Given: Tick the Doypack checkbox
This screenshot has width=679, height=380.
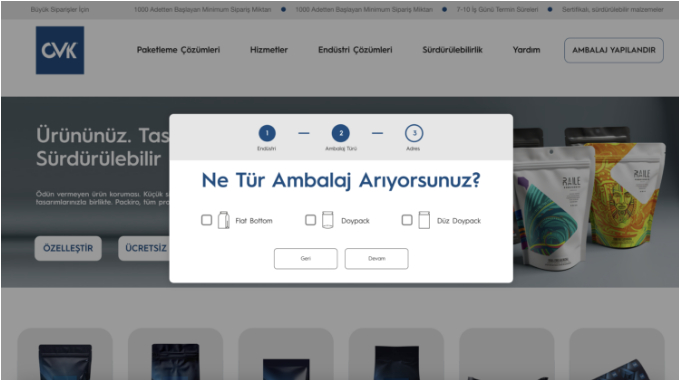Looking at the screenshot, I should pyautogui.click(x=310, y=220).
